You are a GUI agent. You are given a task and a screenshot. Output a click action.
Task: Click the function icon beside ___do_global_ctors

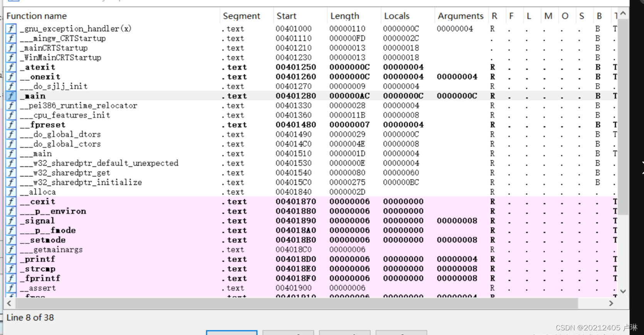coord(11,144)
